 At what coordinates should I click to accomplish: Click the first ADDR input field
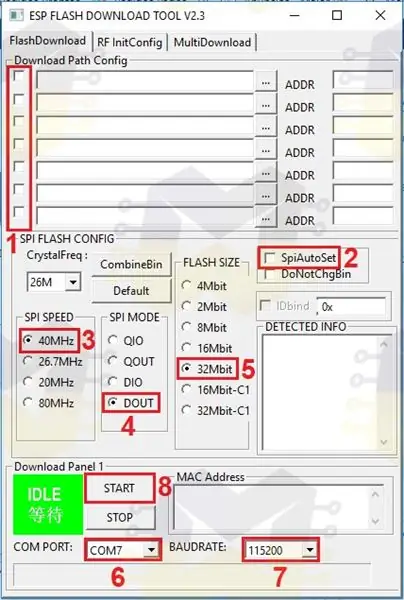coord(363,80)
